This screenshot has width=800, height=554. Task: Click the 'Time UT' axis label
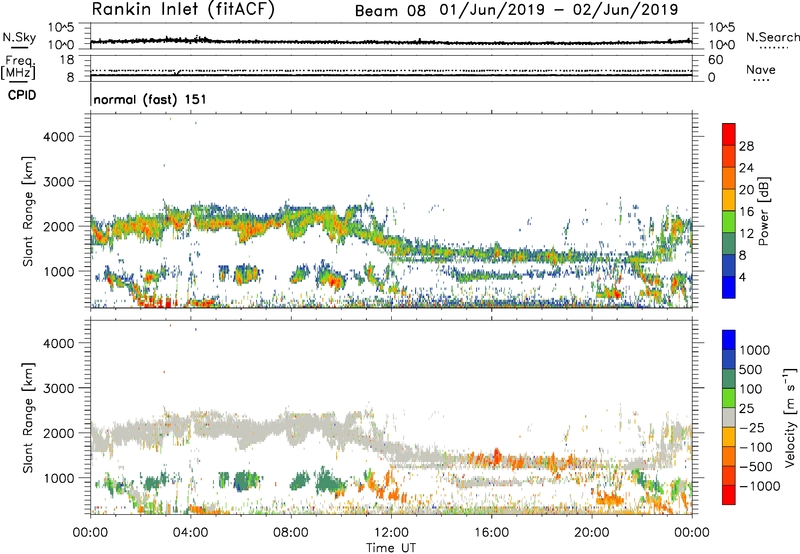(x=391, y=548)
